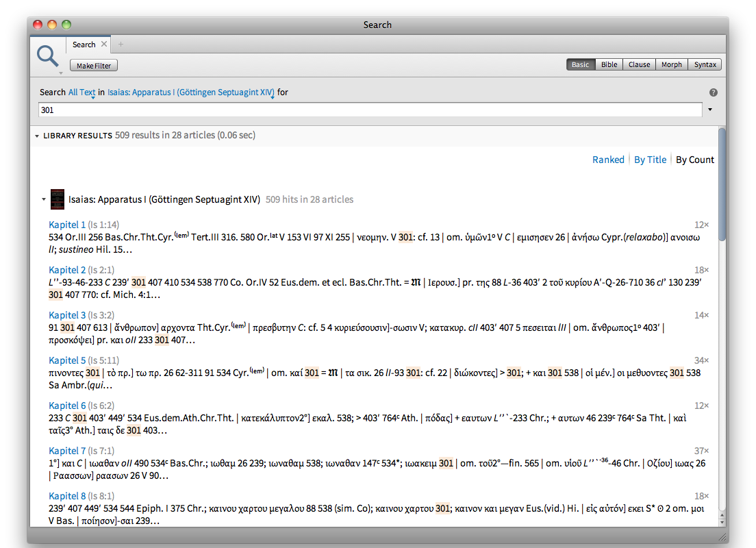Open the search history dropdown arrow
This screenshot has height=548, width=756.
pos(710,110)
